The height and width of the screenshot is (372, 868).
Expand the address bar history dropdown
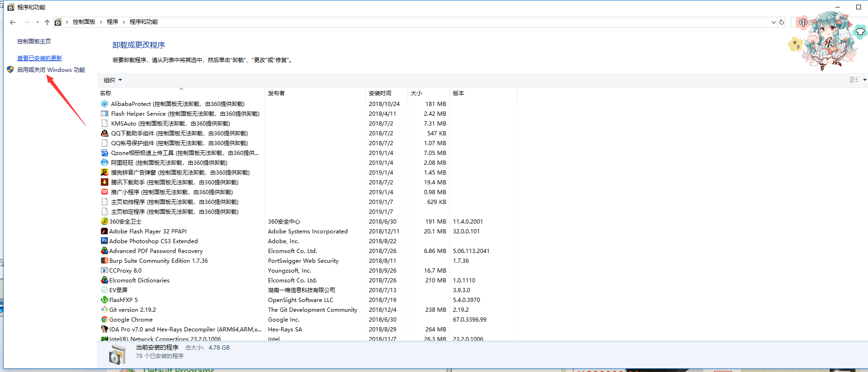click(x=774, y=22)
